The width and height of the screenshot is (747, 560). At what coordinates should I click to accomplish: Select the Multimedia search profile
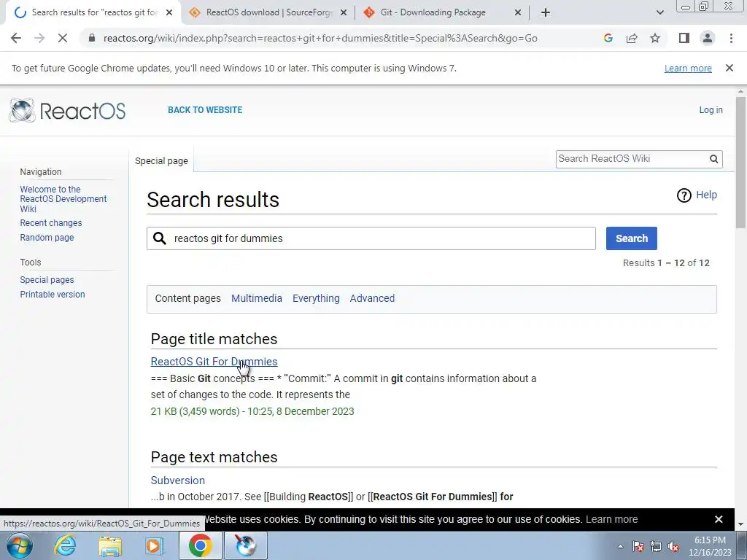click(x=256, y=298)
